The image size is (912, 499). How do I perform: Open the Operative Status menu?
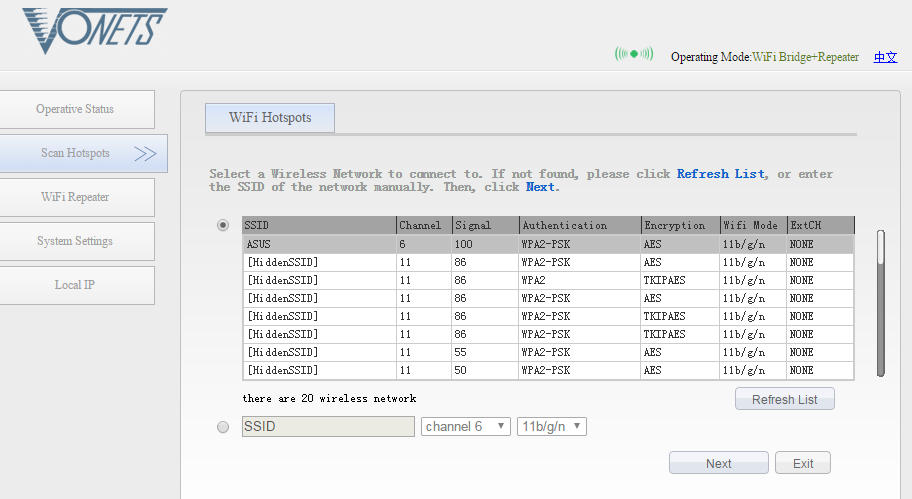click(x=77, y=109)
